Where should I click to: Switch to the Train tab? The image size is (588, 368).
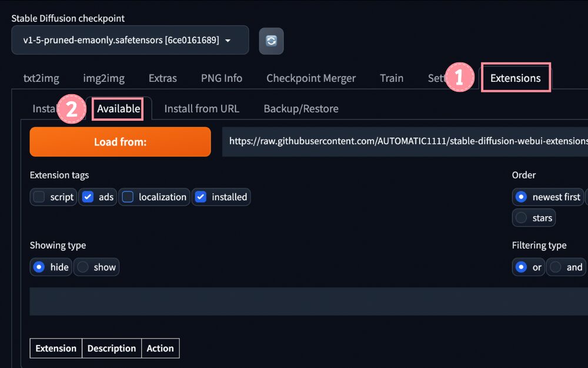click(x=392, y=78)
